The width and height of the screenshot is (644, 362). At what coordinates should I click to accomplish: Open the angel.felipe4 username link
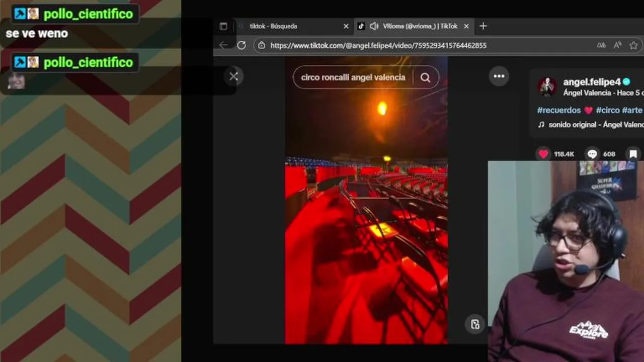pos(592,82)
